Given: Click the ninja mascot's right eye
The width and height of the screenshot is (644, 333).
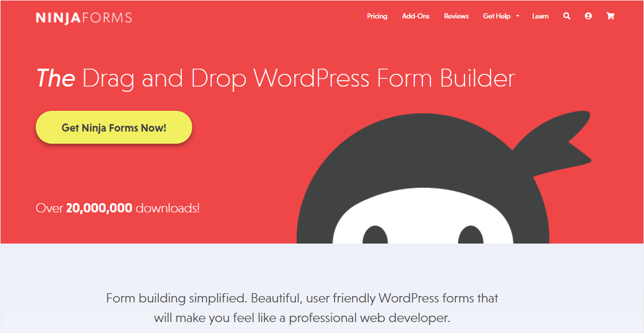Looking at the screenshot, I should 470,234.
